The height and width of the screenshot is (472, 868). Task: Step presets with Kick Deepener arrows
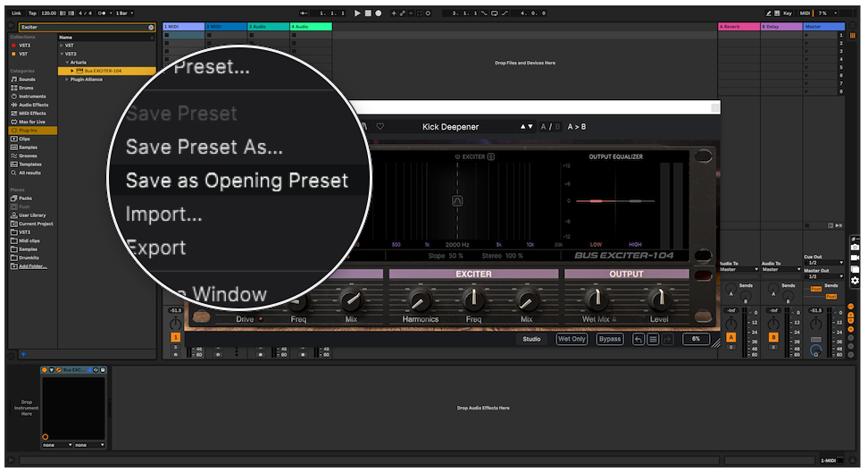coord(527,126)
